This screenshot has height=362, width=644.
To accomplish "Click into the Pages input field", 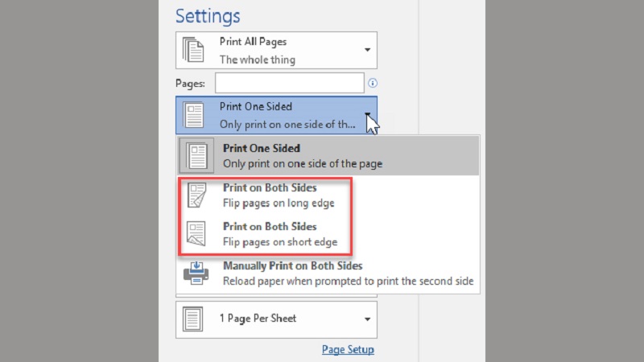I will click(x=289, y=83).
